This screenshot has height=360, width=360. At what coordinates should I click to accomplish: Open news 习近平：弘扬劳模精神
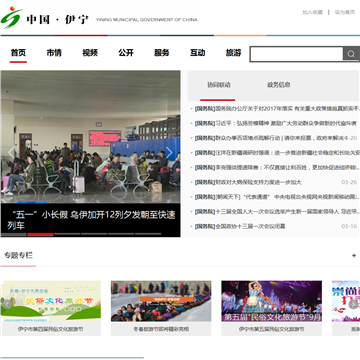click(275, 123)
